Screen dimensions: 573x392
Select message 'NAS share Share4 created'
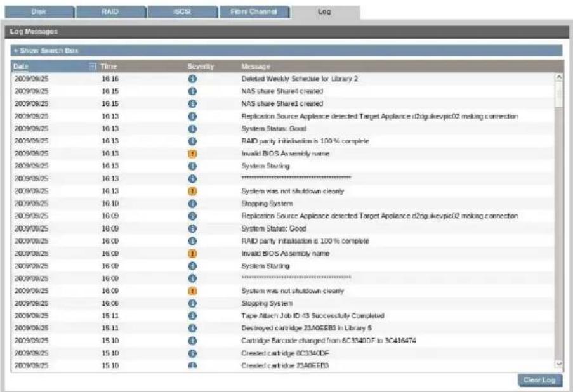[282, 91]
